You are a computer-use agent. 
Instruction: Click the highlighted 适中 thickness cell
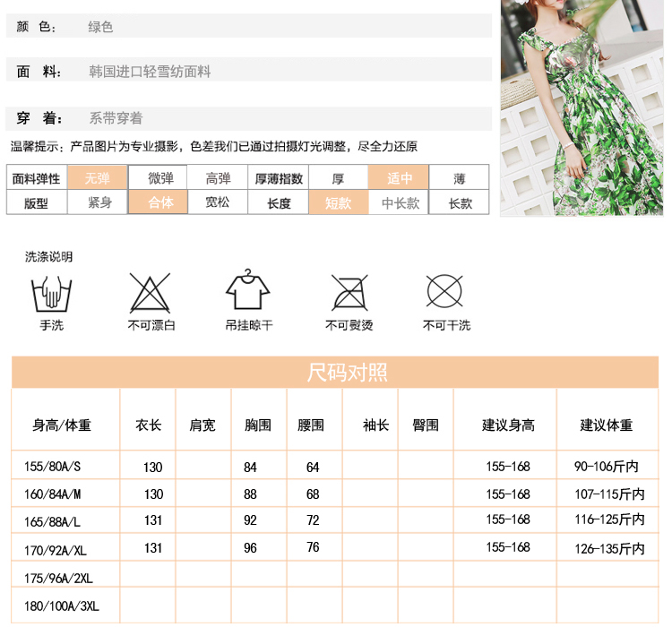pyautogui.click(x=399, y=177)
